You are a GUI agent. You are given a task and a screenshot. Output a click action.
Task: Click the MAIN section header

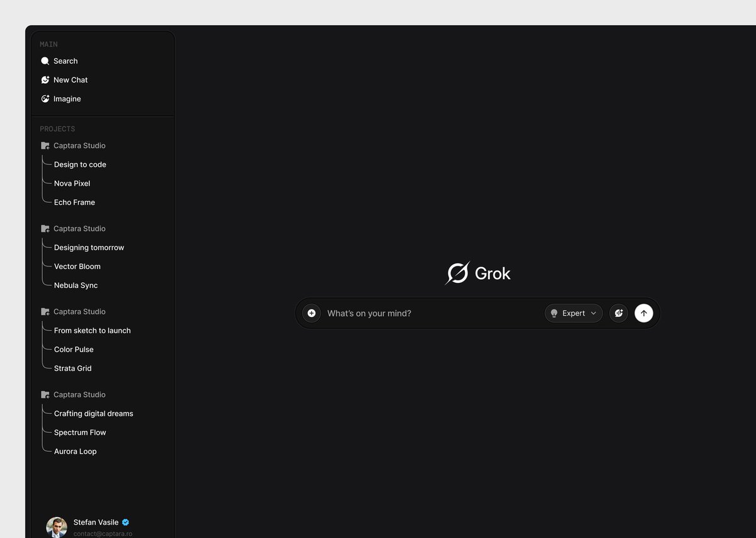tap(49, 44)
